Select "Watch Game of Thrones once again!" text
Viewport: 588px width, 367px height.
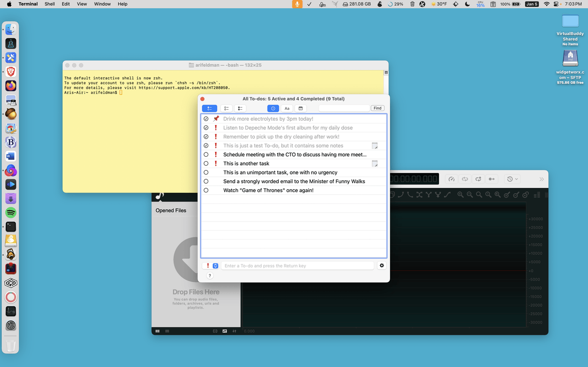(x=268, y=190)
